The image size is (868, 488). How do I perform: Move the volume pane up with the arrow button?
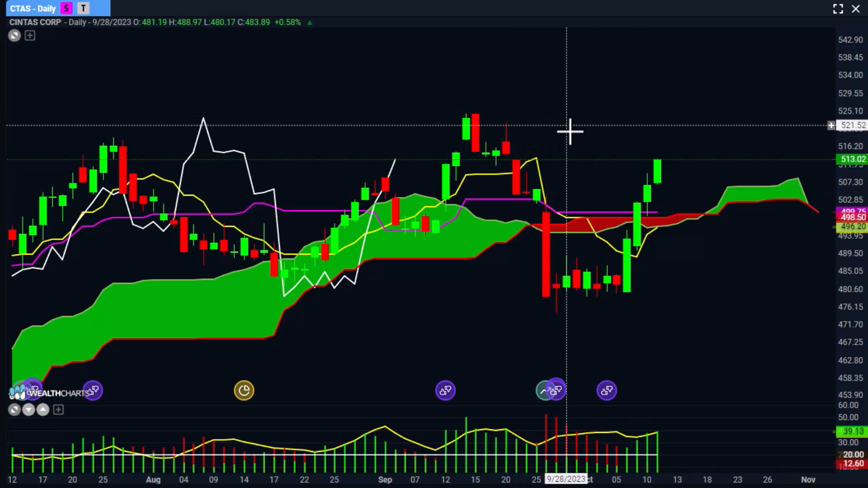click(43, 410)
